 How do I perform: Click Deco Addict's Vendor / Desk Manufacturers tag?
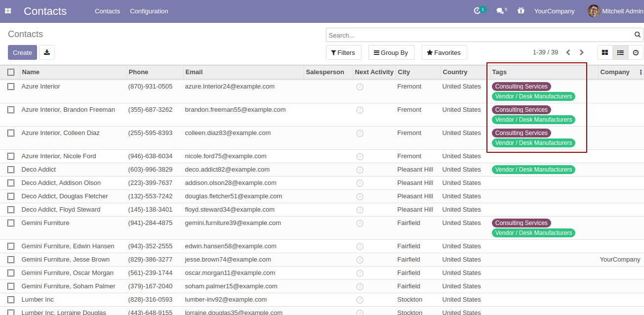533,170
